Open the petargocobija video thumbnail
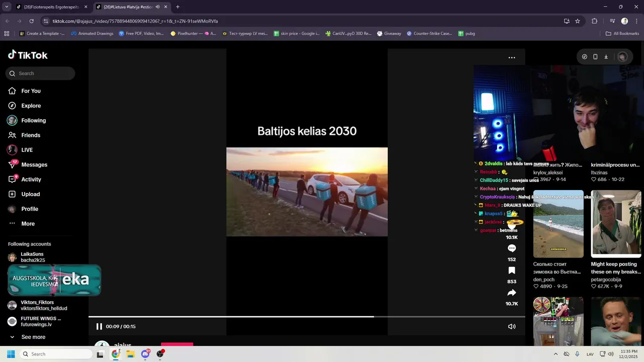Screen dimensions: 644x362 coord(616,224)
